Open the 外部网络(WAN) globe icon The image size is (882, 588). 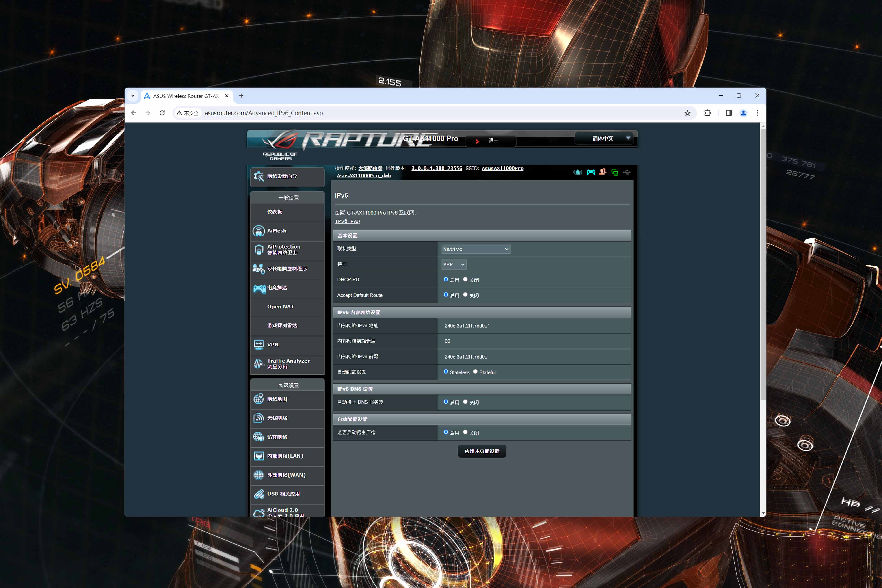[x=259, y=475]
